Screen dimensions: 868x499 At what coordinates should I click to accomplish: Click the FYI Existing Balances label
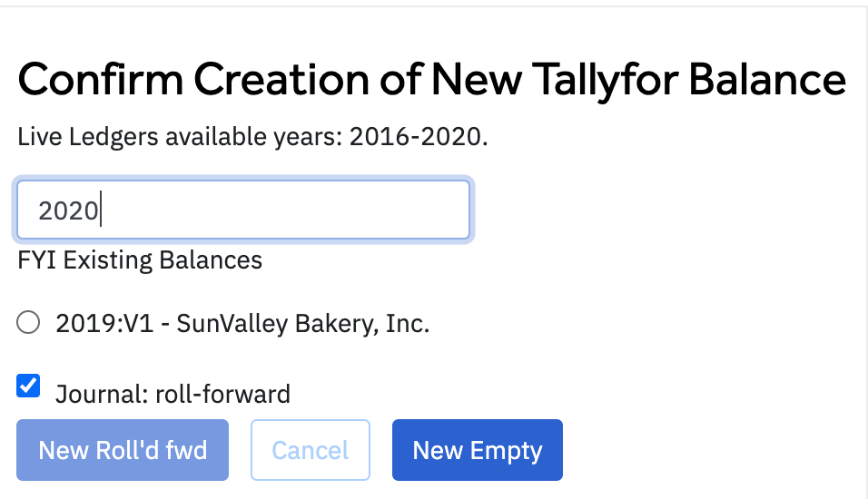pos(140,260)
